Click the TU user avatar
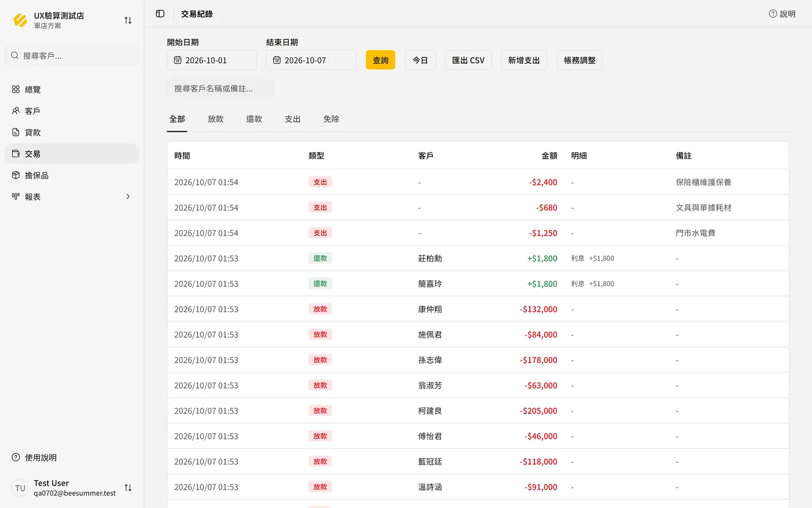This screenshot has width=812, height=508. point(20,488)
